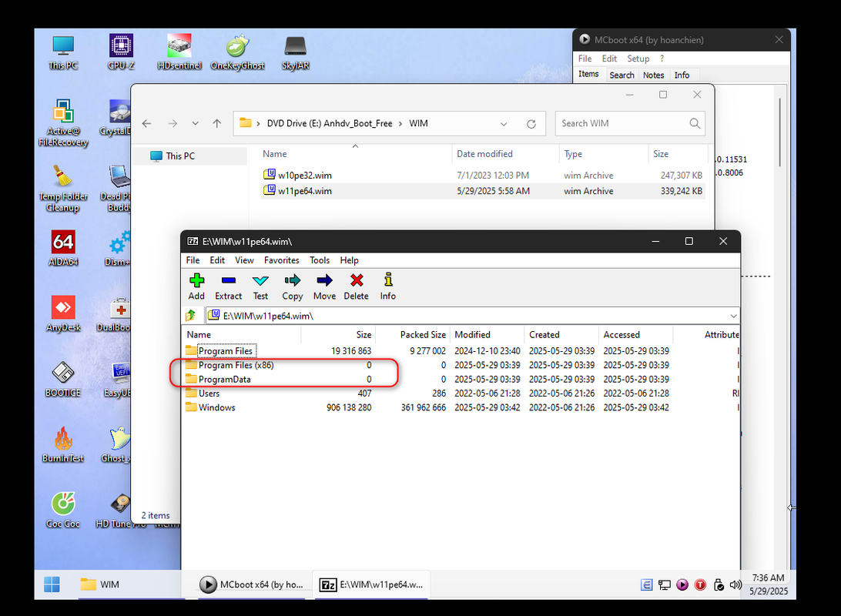Open Active@ FileRecovery desktop icon
The width and height of the screenshot is (841, 616).
(63, 123)
